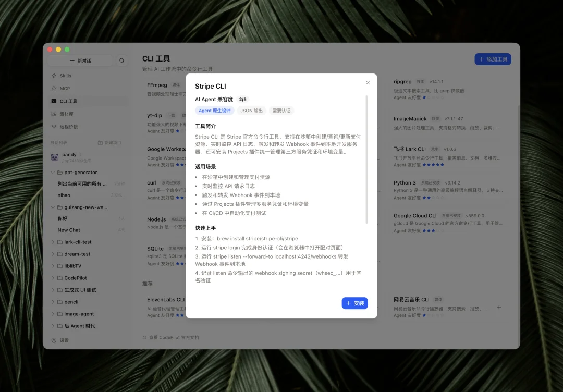
Task: Select the New Chat conversation
Action: [x=69, y=230]
